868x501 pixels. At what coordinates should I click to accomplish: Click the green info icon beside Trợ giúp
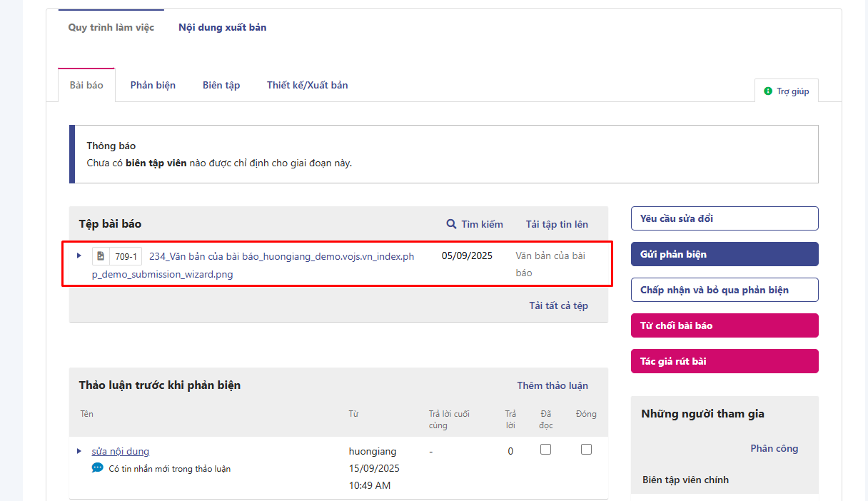click(768, 91)
